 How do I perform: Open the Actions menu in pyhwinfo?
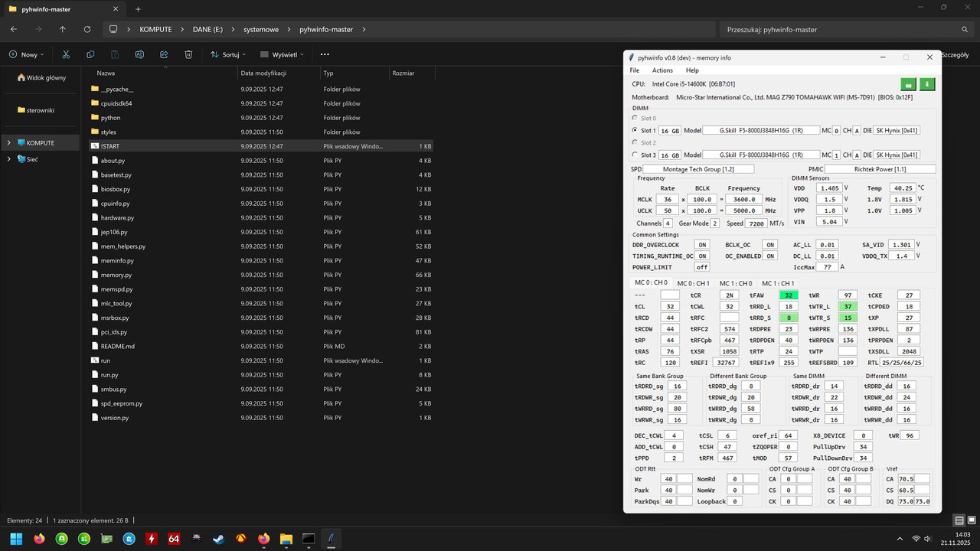[662, 70]
